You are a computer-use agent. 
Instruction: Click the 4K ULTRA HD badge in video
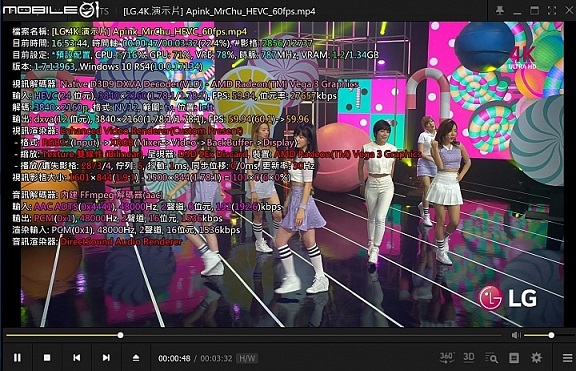(x=522, y=58)
